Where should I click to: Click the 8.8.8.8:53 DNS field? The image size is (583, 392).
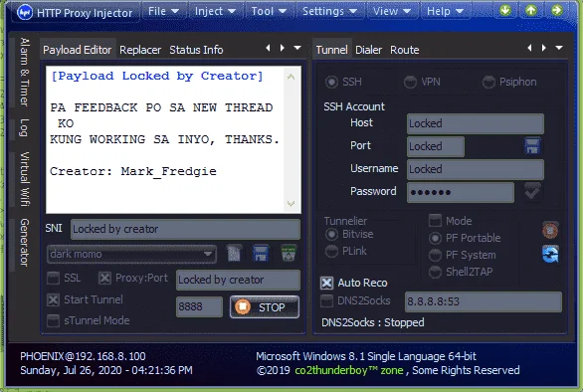(484, 301)
